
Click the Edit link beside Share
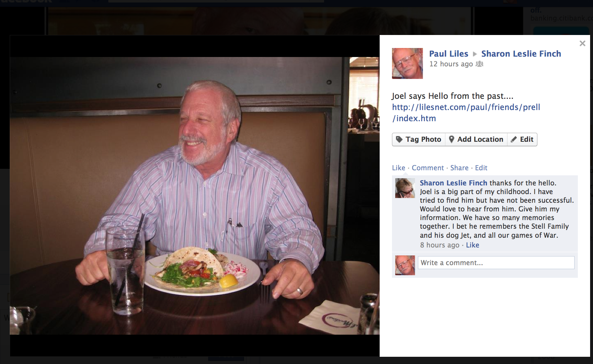[x=481, y=168]
